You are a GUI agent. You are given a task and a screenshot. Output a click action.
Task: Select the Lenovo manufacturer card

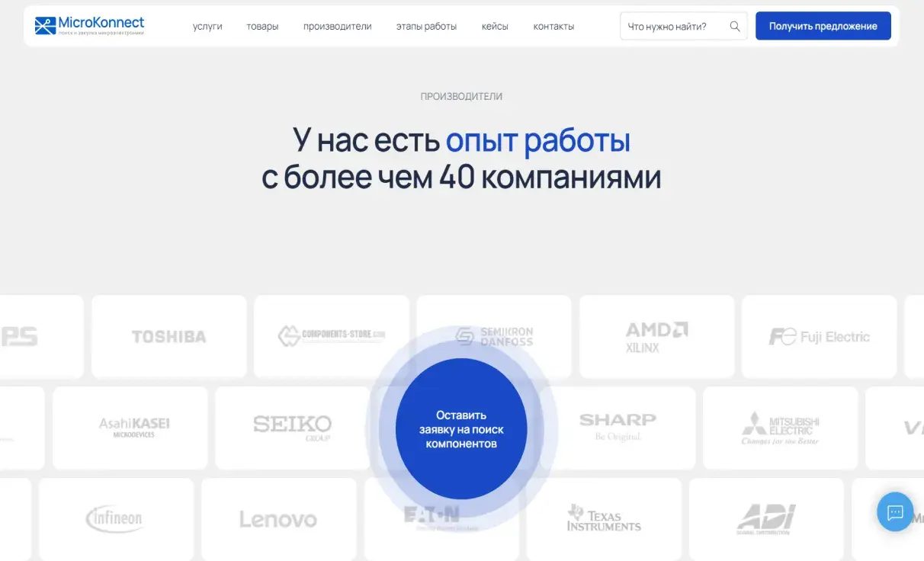coord(278,519)
